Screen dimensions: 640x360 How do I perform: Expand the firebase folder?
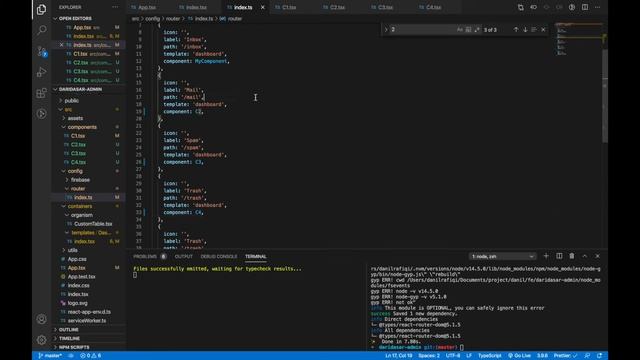(x=80, y=180)
